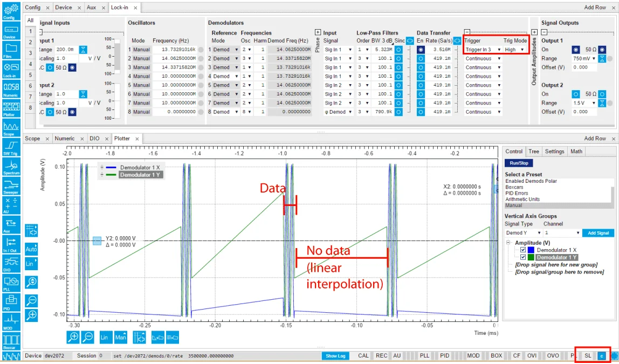This screenshot has width=619, height=364.
Task: Open the In / Out sidebar icon
Action: pyautogui.click(x=11, y=244)
